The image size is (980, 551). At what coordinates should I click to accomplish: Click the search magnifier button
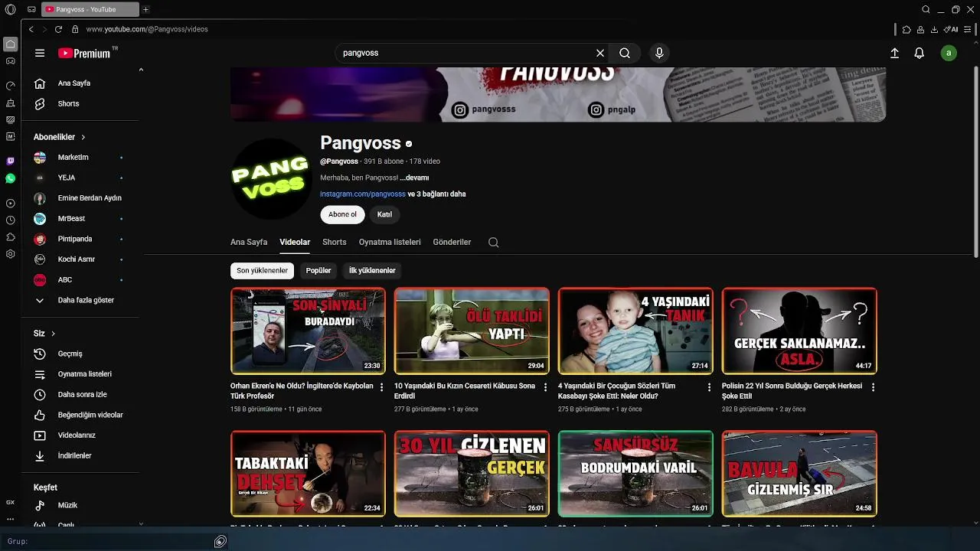pyautogui.click(x=625, y=53)
